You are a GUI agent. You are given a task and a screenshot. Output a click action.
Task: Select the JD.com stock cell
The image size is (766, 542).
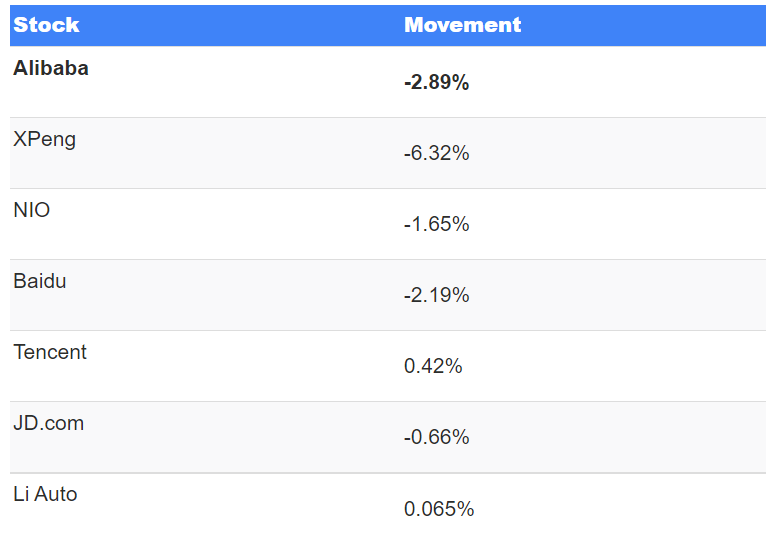[x=49, y=424]
